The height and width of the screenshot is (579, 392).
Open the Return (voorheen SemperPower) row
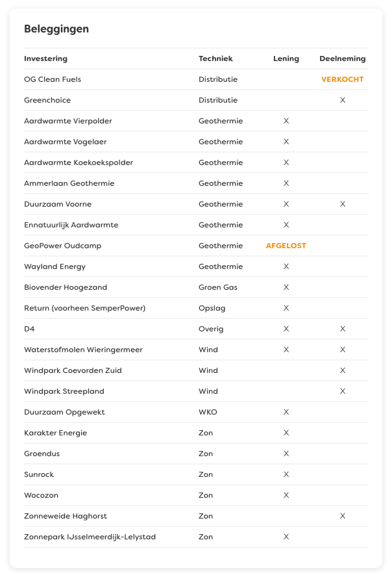(x=84, y=308)
